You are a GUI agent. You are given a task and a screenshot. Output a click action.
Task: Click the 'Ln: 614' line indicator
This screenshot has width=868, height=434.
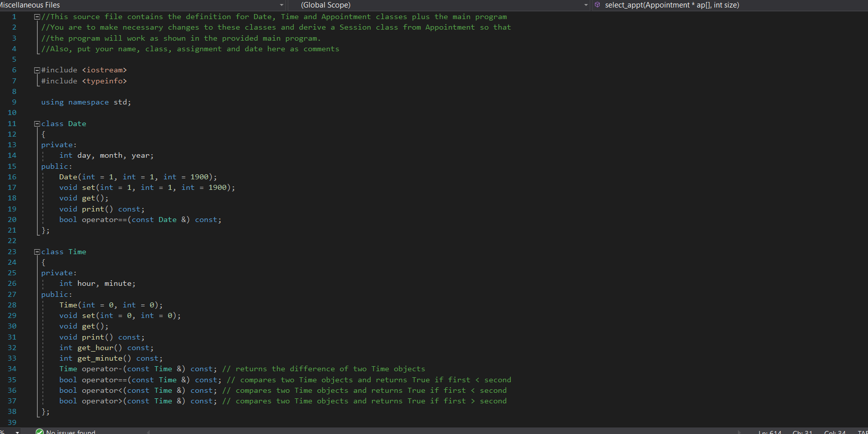pyautogui.click(x=770, y=432)
